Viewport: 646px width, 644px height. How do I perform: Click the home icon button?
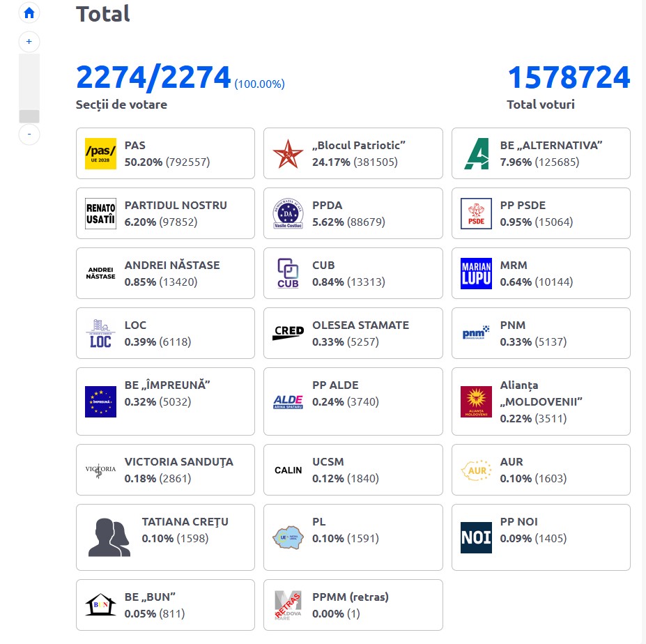click(x=29, y=13)
